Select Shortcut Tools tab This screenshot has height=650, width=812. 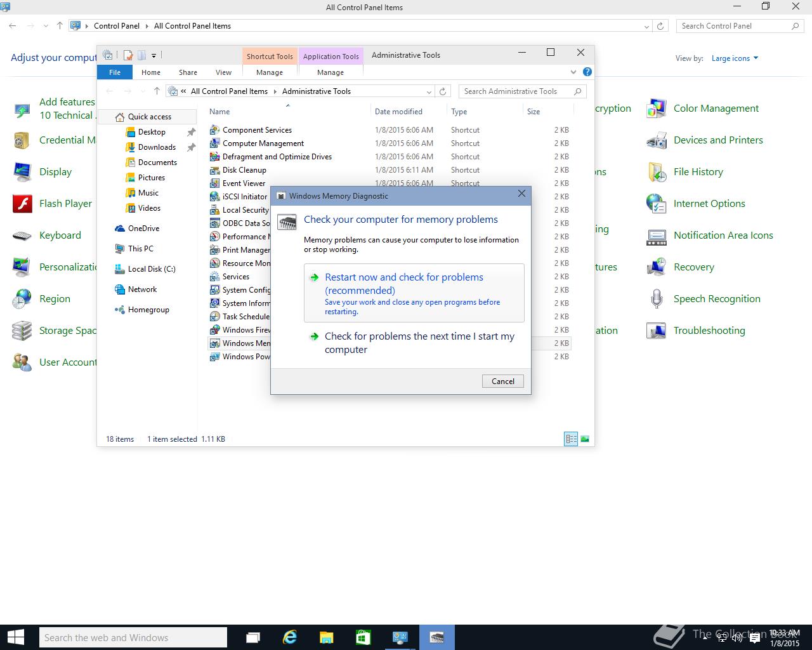click(270, 56)
